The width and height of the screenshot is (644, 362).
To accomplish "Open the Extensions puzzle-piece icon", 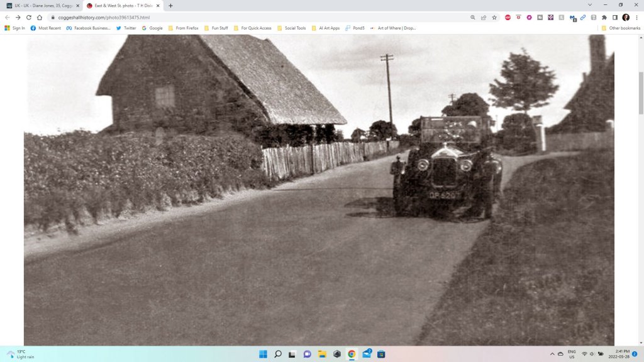I will 604,18.
